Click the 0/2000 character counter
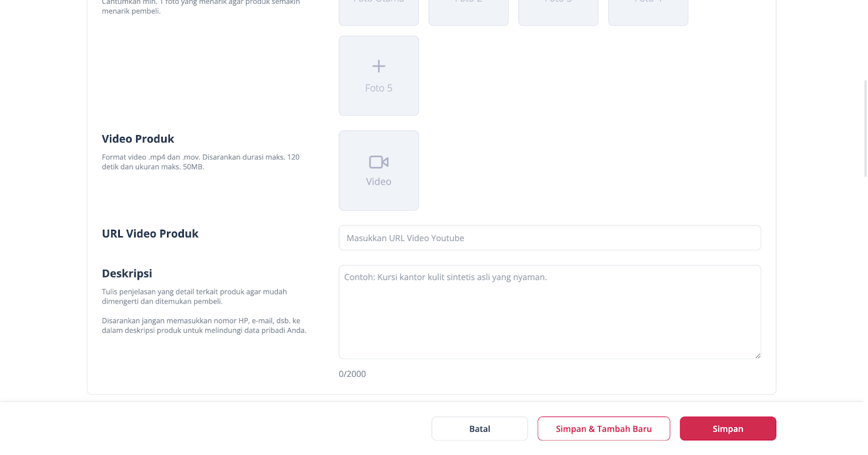This screenshot has width=868, height=455. [x=352, y=374]
